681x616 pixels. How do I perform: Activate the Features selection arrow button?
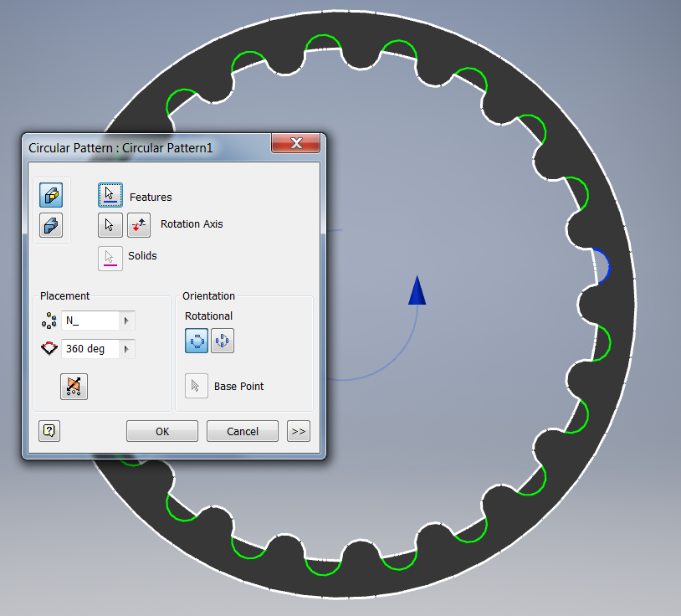[x=110, y=195]
